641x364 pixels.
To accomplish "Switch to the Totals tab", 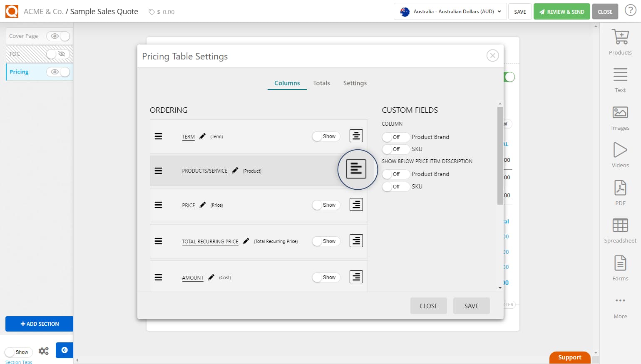I will [x=321, y=83].
